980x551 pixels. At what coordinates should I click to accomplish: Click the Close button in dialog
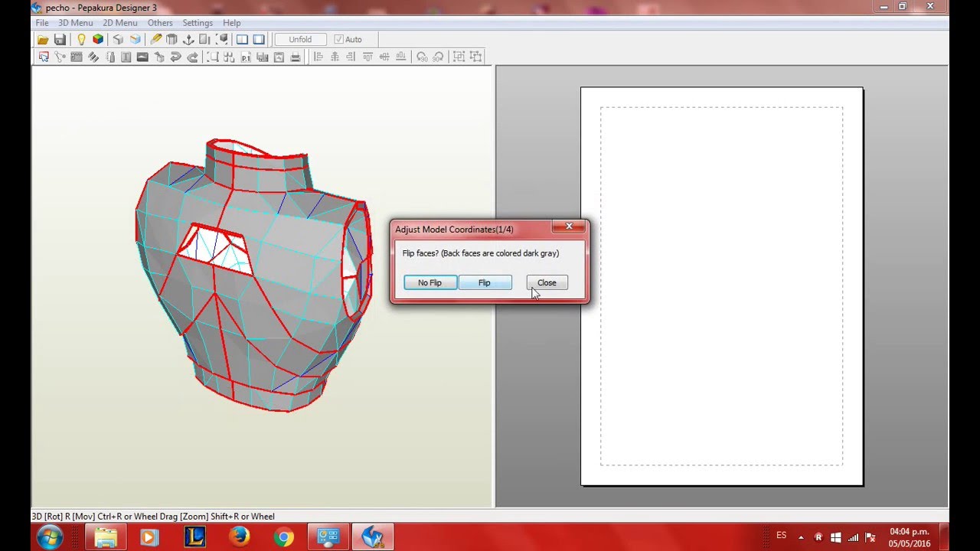pos(547,282)
